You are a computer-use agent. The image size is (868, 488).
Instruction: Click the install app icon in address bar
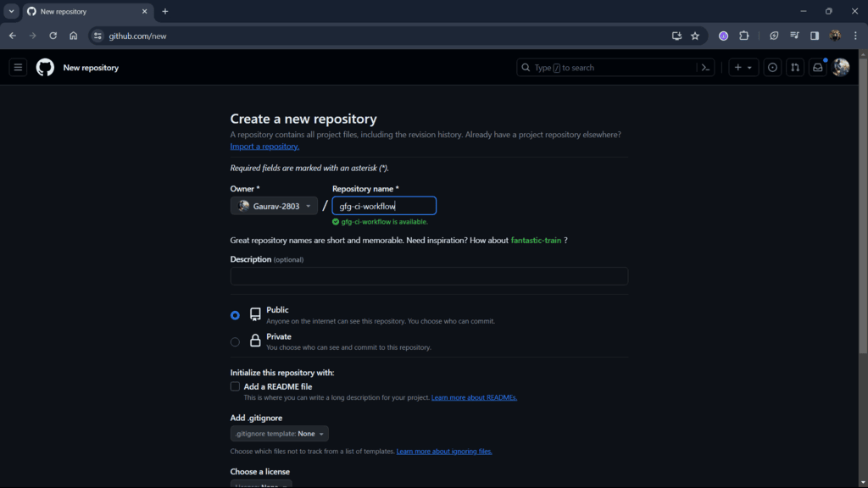coord(676,36)
